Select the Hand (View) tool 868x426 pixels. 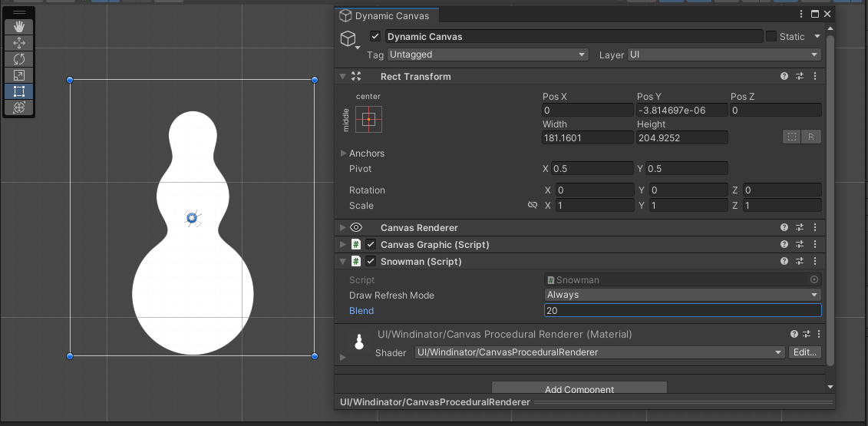pos(19,27)
